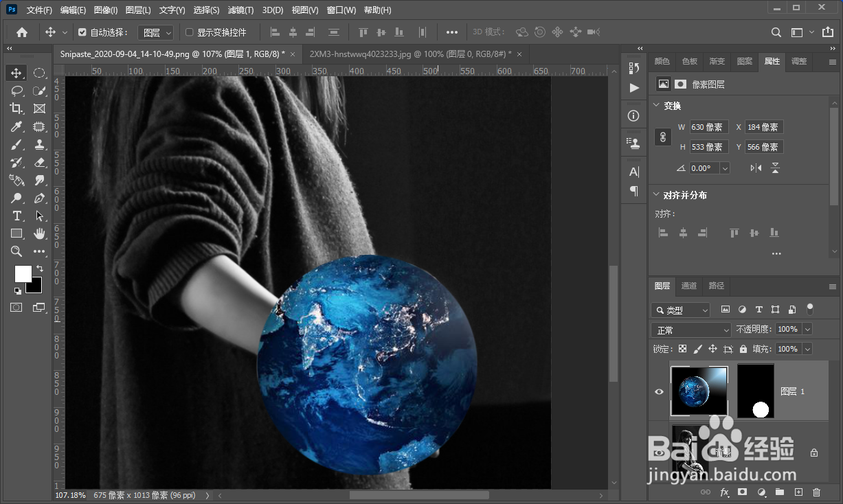Switch to 2XM3-hnstwwq4023233.jpg document tab
This screenshot has width=843, height=504.
click(x=411, y=54)
